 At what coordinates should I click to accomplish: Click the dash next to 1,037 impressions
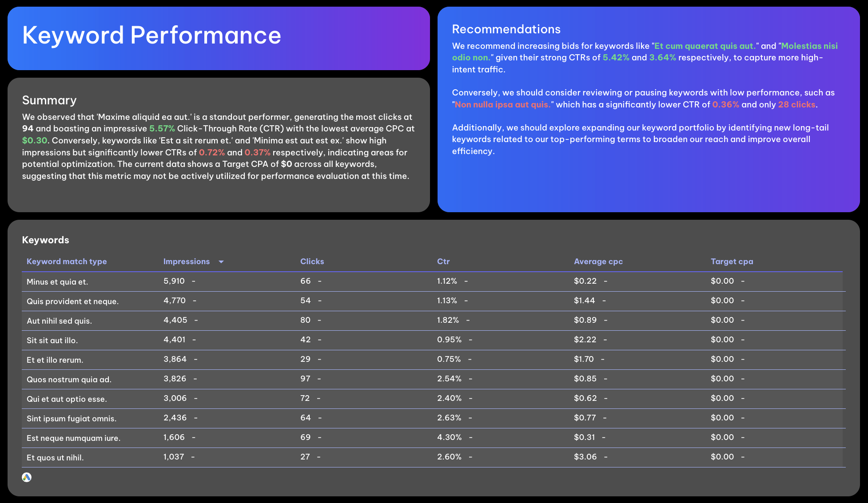[x=193, y=456]
